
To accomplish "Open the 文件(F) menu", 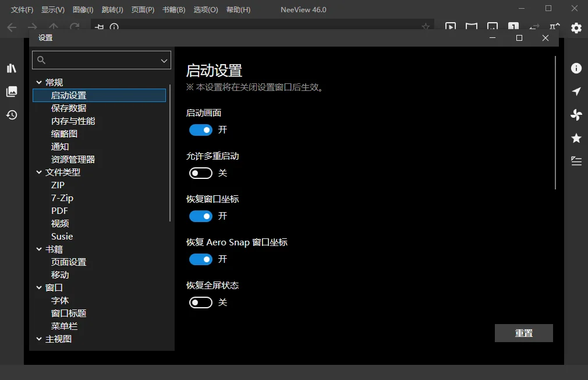I will pyautogui.click(x=22, y=10).
